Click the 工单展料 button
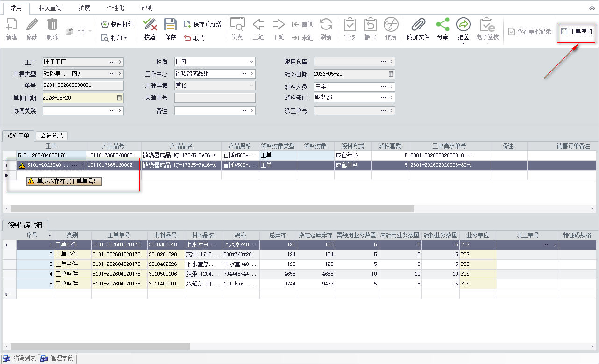Screen dimensions: 599x364 point(576,31)
